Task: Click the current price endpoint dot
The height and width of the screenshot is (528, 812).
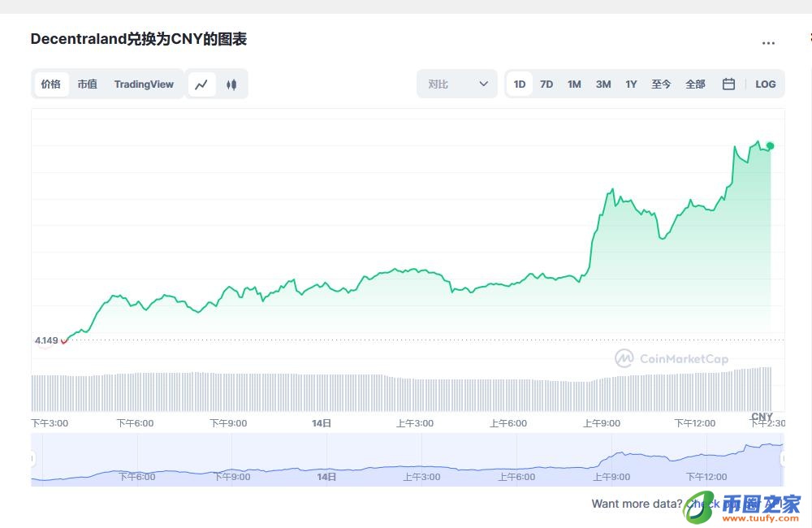Action: (x=771, y=146)
